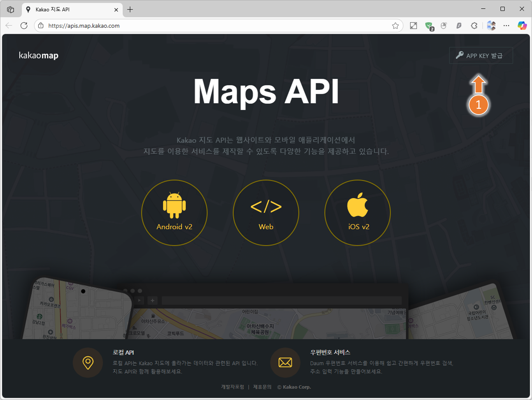532x400 pixels.
Task: Open Settings and more ellipsis menu
Action: click(x=506, y=26)
